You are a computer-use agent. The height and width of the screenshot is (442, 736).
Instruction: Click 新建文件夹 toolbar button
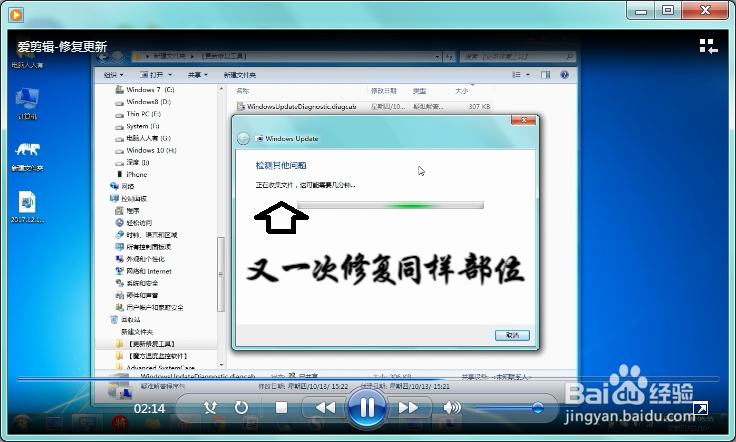(239, 75)
